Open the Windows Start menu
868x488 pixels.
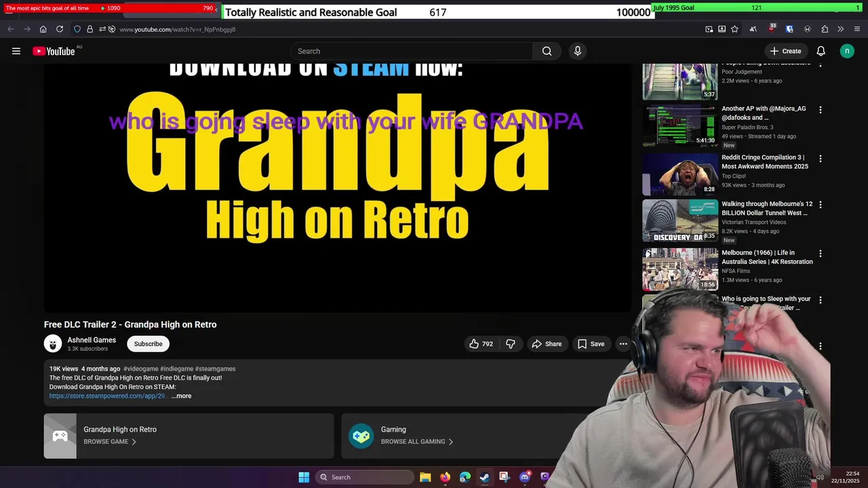[304, 477]
